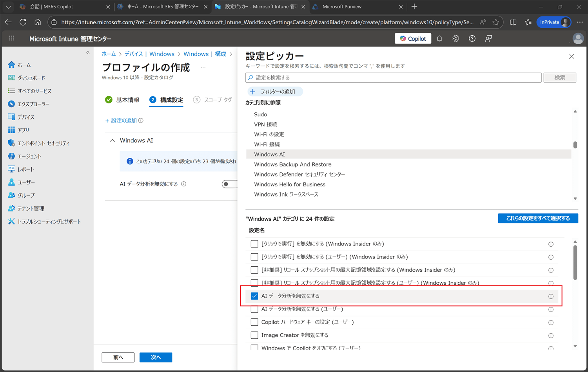The height and width of the screenshot is (372, 588).
Task: Select Windows Hello for Business category
Action: click(290, 184)
